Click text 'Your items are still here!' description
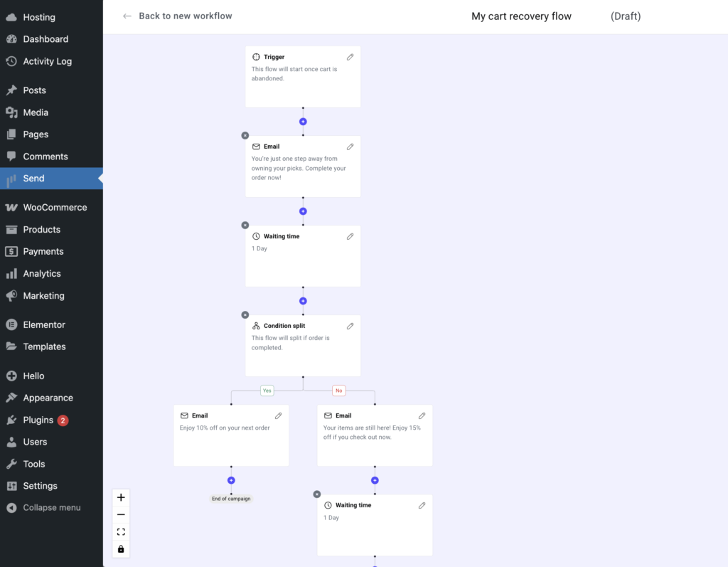Viewport: 728px width, 567px height. 372,433
